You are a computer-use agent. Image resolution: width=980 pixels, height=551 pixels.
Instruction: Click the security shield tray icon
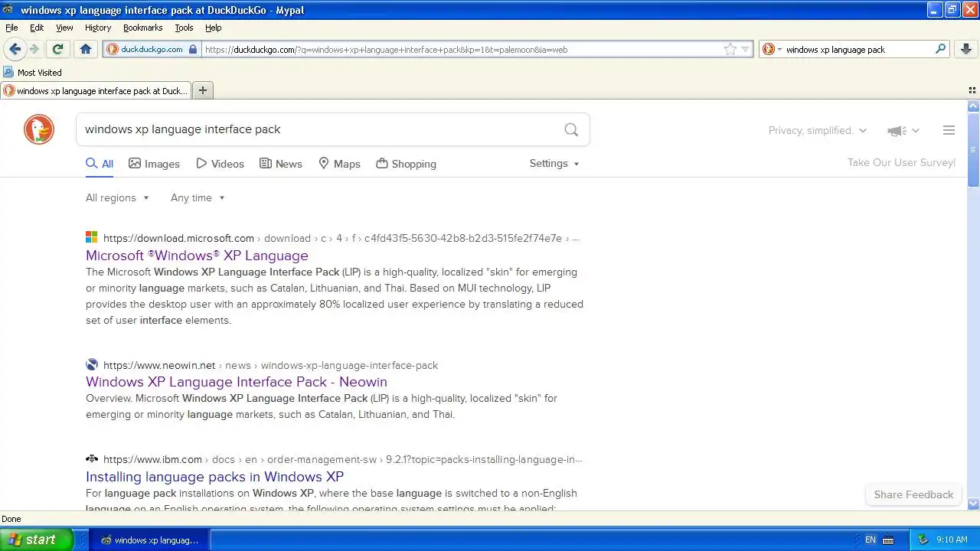(x=923, y=540)
